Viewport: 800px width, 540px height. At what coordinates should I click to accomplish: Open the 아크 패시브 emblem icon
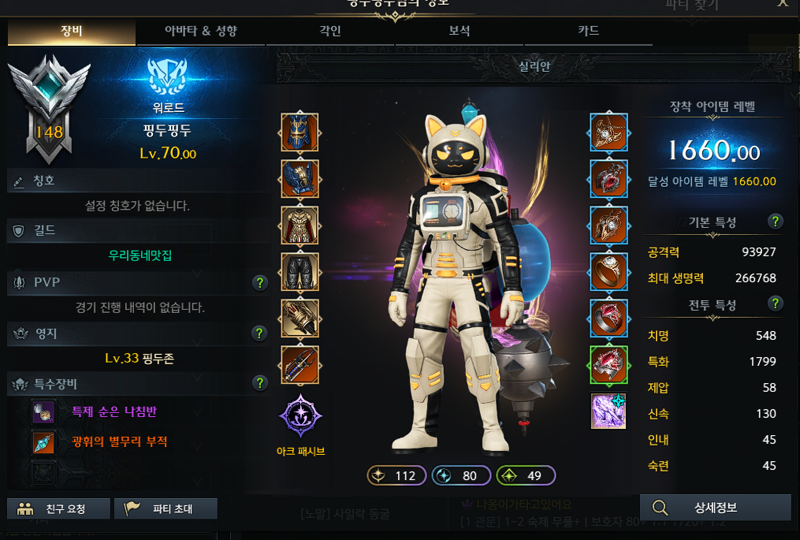click(x=301, y=416)
